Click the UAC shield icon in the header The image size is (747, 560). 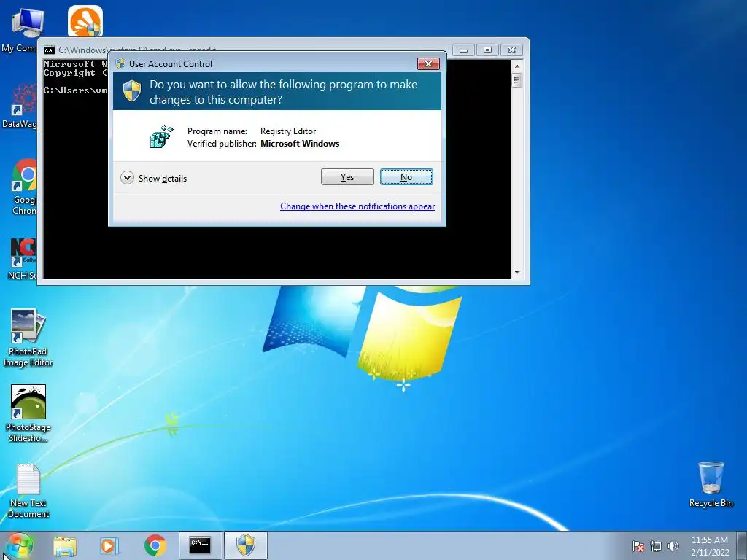(x=132, y=90)
